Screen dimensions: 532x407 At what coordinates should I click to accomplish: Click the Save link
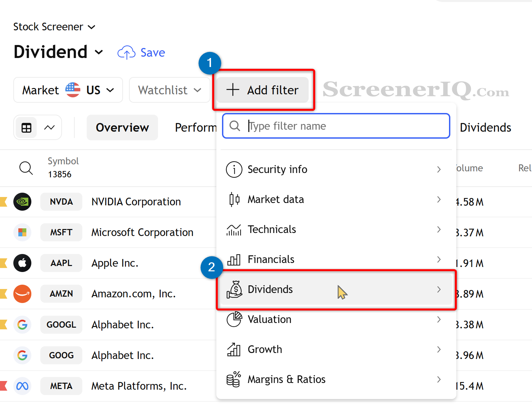(153, 53)
